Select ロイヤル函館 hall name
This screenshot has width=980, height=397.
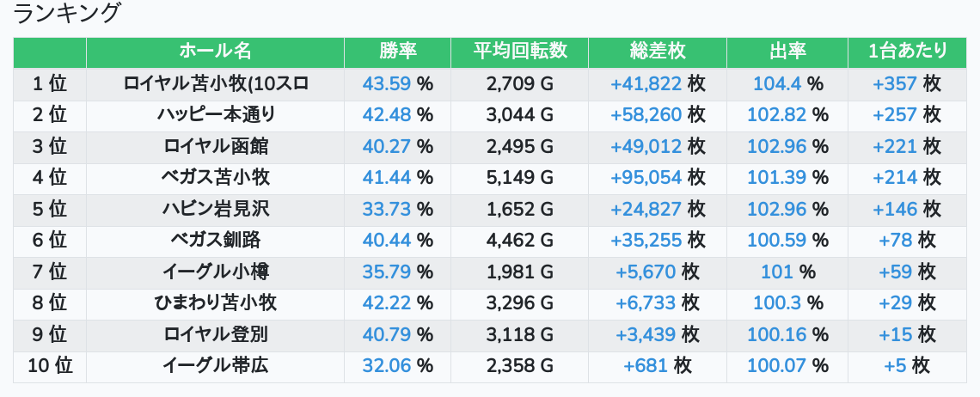click(215, 146)
